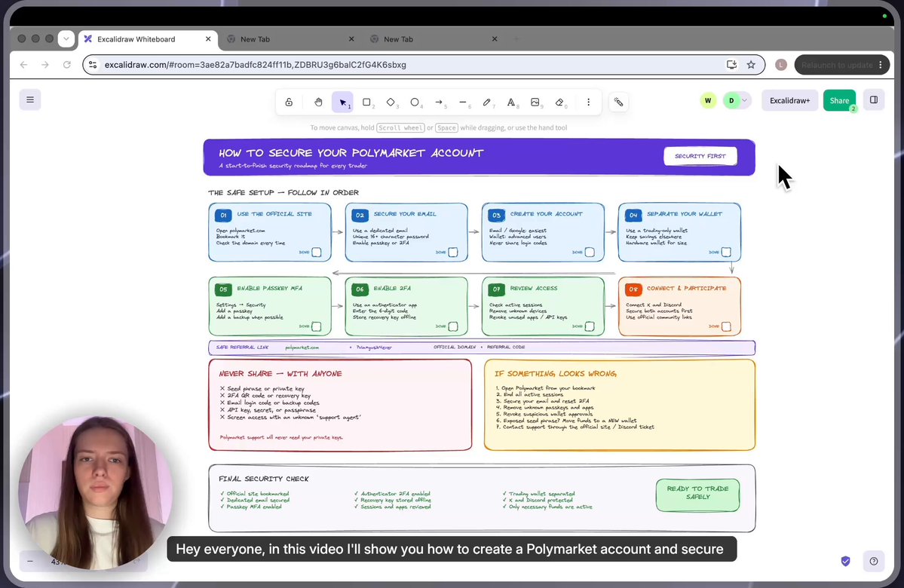Select the Insert image tool
The height and width of the screenshot is (588, 904).
[535, 102]
